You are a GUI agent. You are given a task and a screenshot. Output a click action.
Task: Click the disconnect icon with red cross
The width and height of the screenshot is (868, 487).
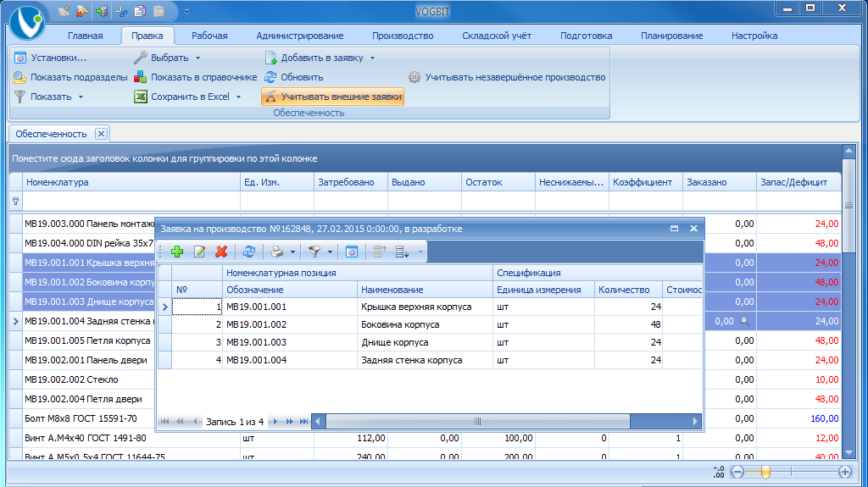(x=82, y=11)
